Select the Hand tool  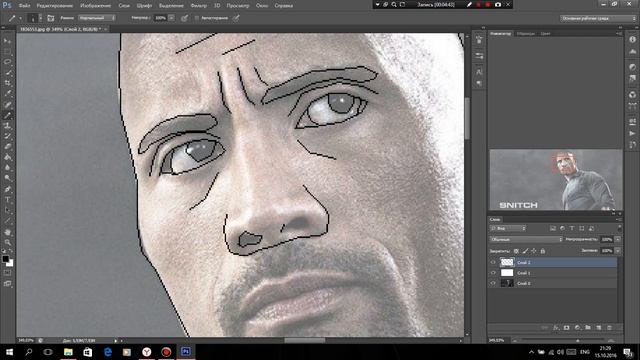7,232
